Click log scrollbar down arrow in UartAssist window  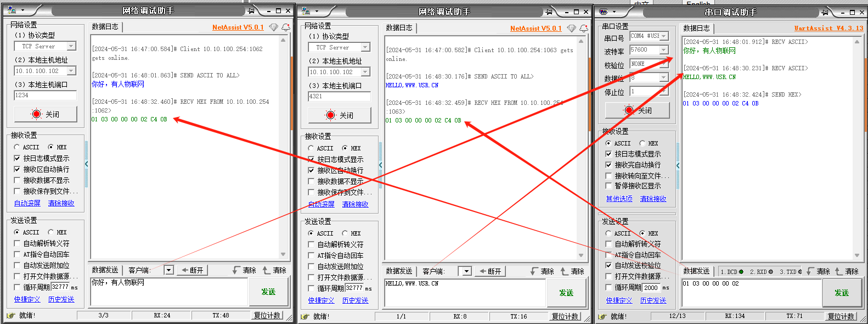[x=857, y=255]
